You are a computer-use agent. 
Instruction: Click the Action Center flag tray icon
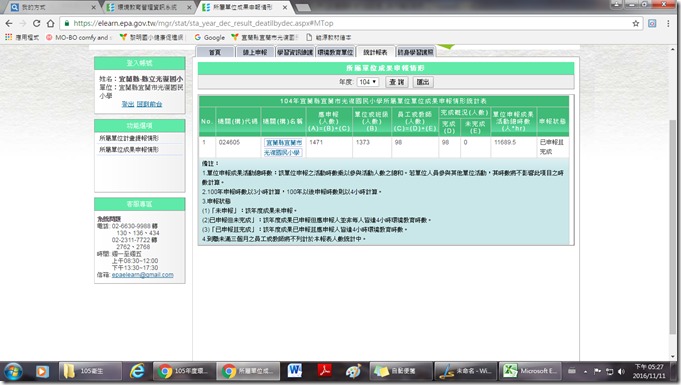coord(598,372)
